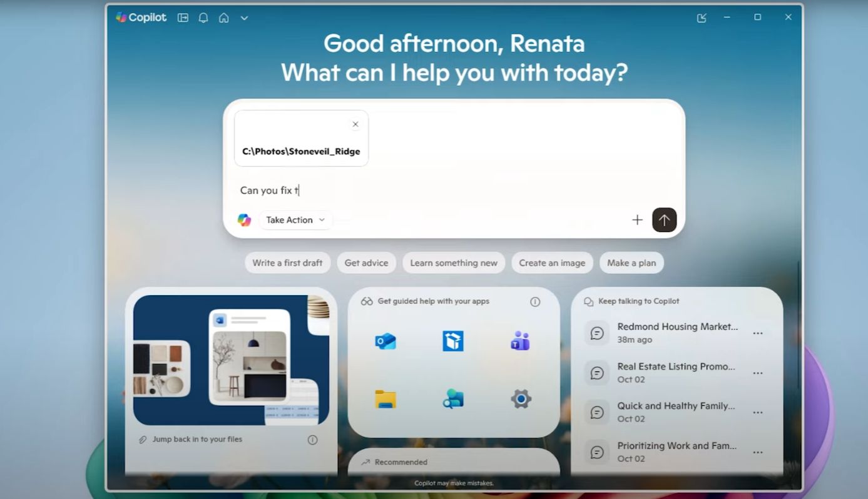Select the "Make a plan" suggestion chip
The width and height of the screenshot is (868, 499).
[x=631, y=263]
